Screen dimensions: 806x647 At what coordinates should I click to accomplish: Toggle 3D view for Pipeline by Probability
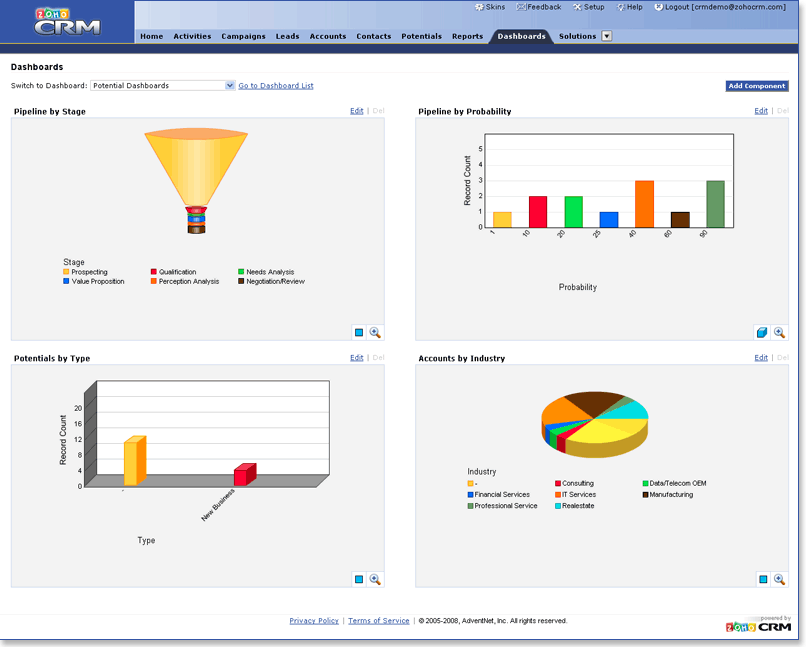pos(762,332)
